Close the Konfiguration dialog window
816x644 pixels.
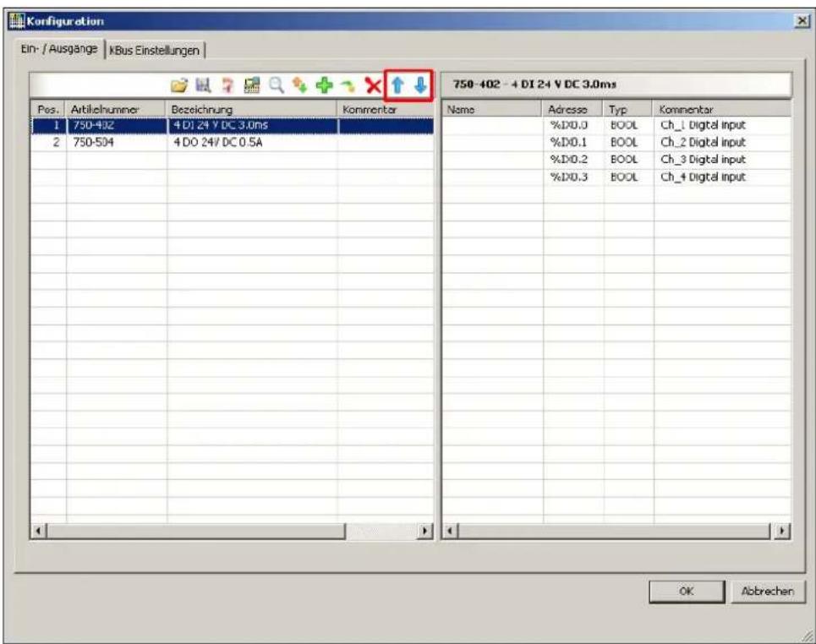point(802,21)
